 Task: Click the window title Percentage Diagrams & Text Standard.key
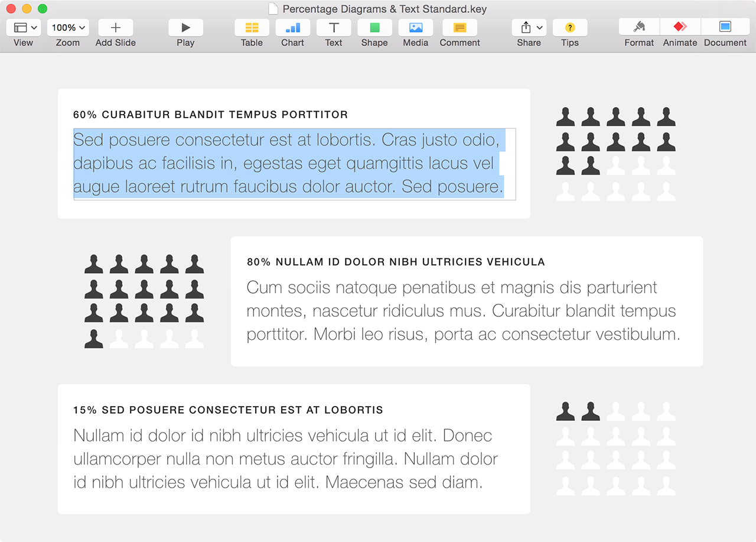click(384, 9)
